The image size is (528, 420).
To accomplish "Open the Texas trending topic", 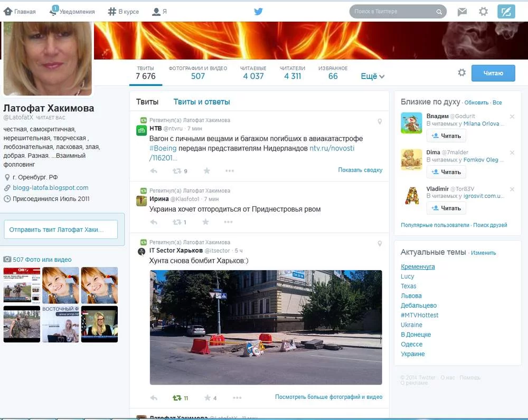I will point(409,286).
